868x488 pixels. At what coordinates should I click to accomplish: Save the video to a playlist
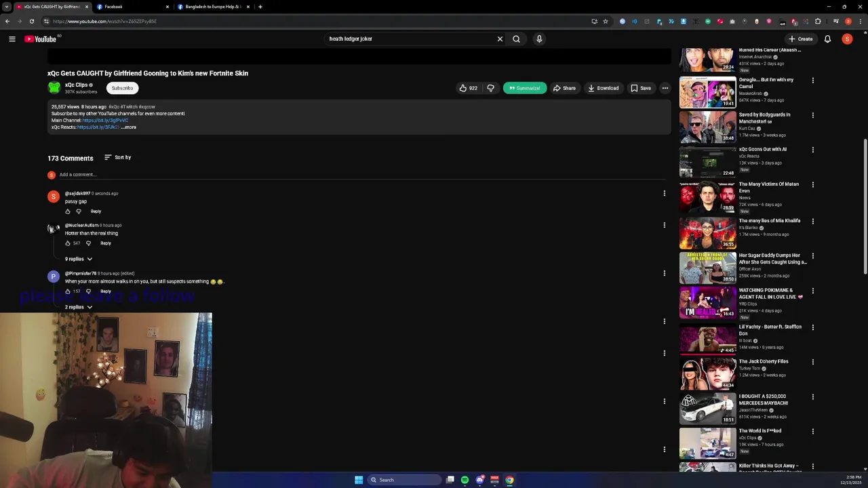click(x=641, y=88)
